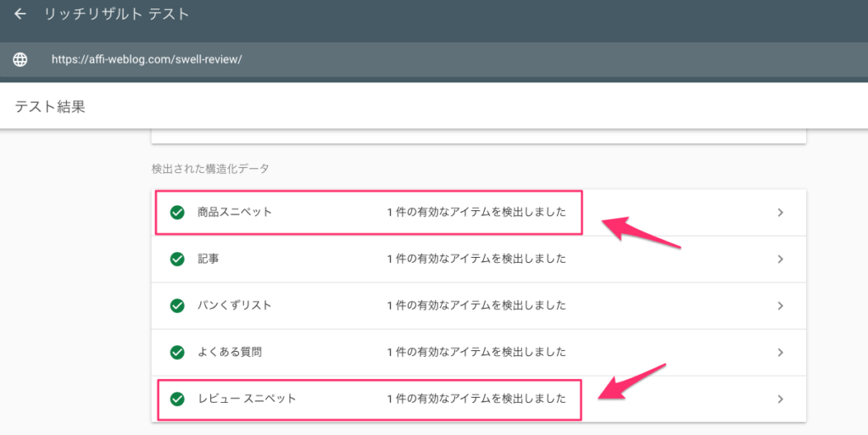Click the globe icon beside the URL
This screenshot has height=435, width=868.
click(x=20, y=59)
